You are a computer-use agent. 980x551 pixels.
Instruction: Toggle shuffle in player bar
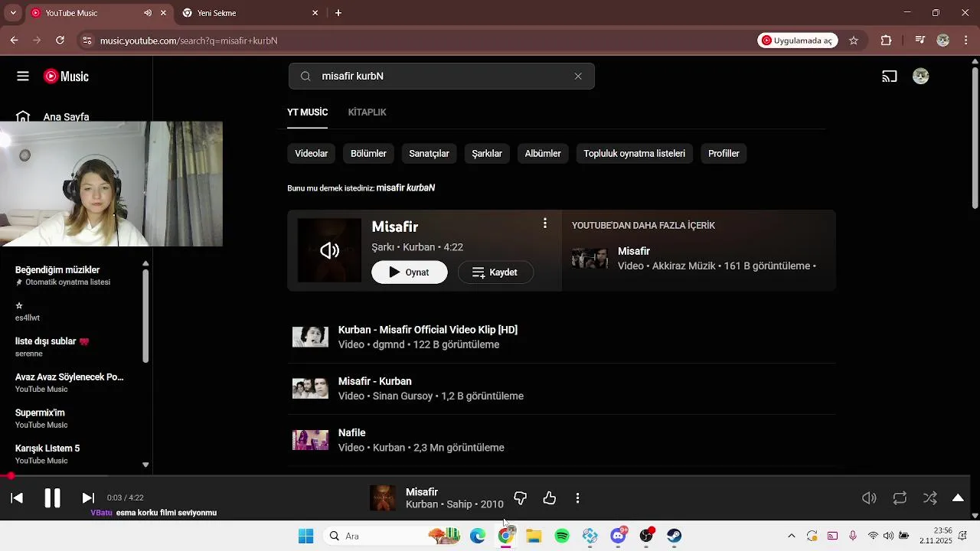pos(930,498)
